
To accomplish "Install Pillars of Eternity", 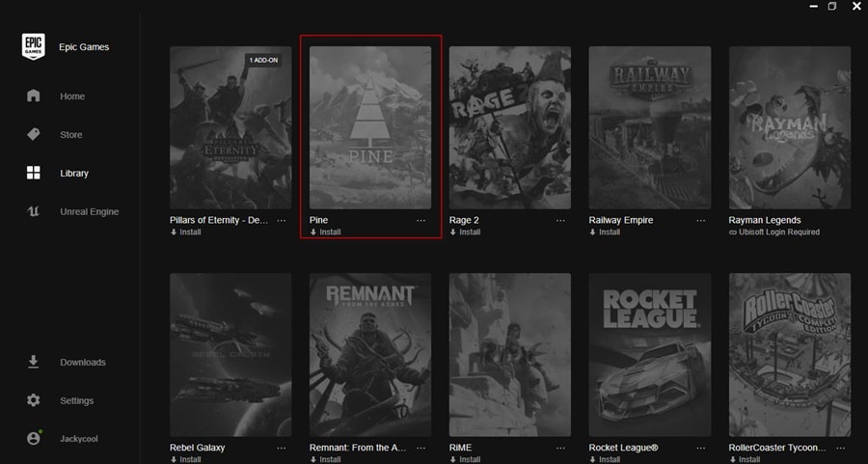I will (186, 232).
